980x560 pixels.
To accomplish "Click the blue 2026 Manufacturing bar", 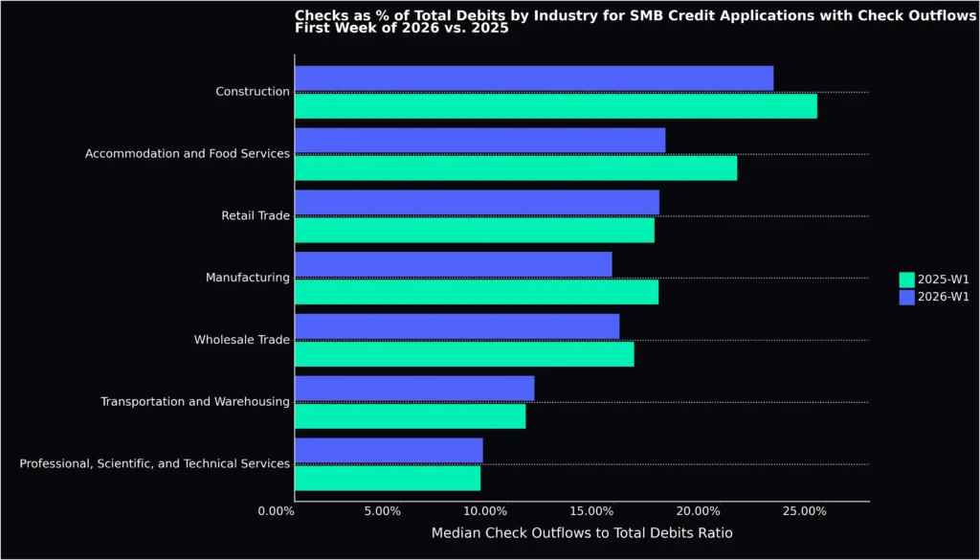I will click(454, 264).
